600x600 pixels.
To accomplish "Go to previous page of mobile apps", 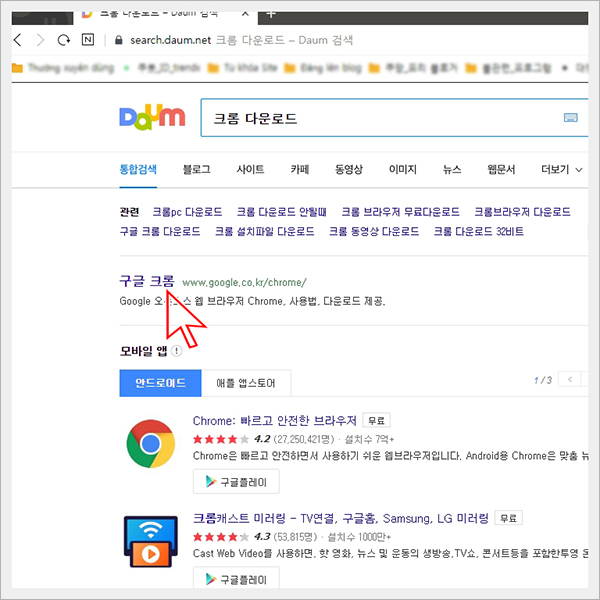I will [570, 379].
